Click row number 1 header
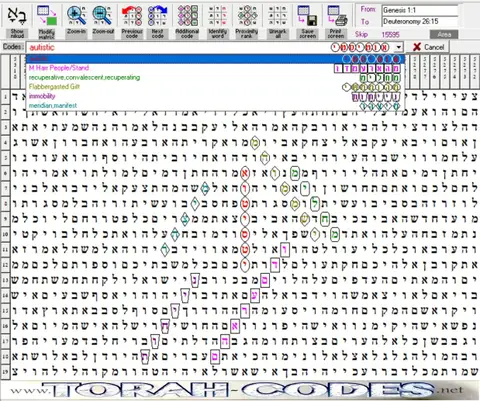Image resolution: width=480 pixels, height=401 pixels. [5, 97]
